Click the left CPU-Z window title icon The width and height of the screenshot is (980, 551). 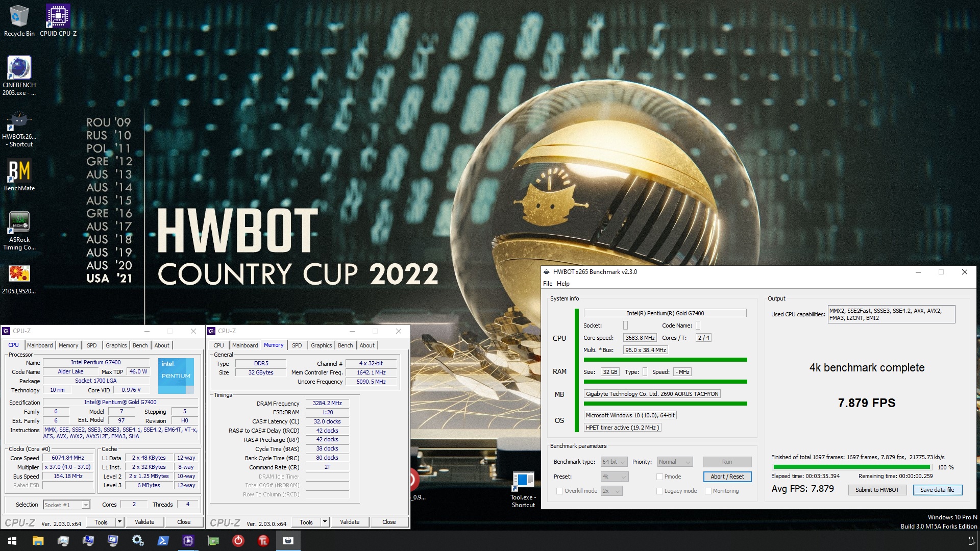pyautogui.click(x=7, y=331)
